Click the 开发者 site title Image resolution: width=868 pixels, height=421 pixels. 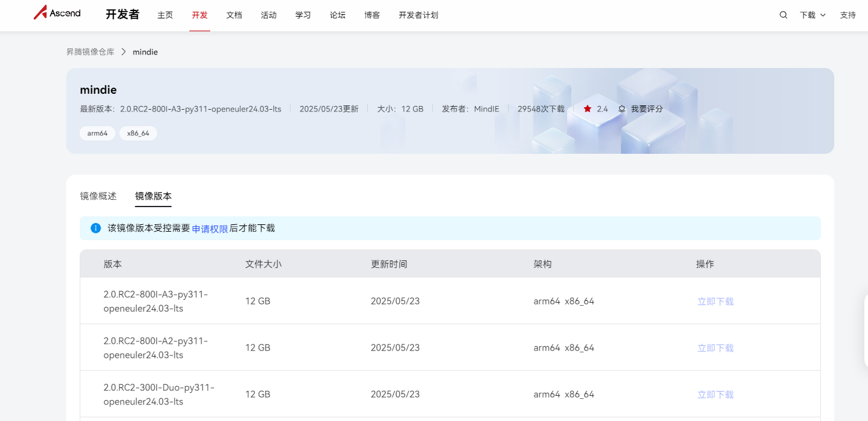click(x=123, y=15)
